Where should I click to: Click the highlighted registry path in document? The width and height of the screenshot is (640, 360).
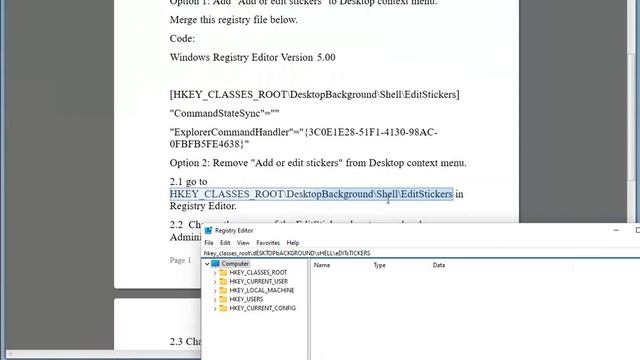pyautogui.click(x=311, y=194)
